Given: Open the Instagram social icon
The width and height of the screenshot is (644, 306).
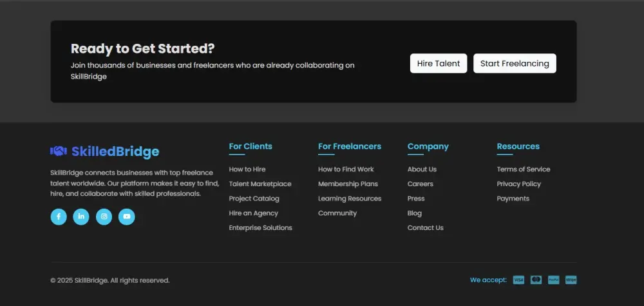Looking at the screenshot, I should 104,217.
